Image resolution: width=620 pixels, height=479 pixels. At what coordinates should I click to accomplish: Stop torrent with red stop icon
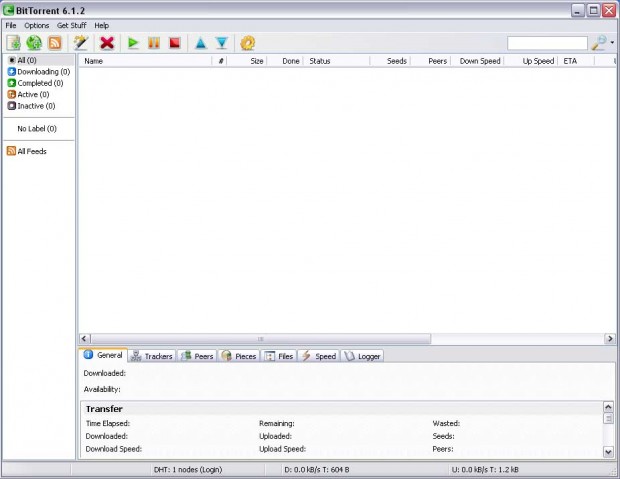click(x=175, y=43)
